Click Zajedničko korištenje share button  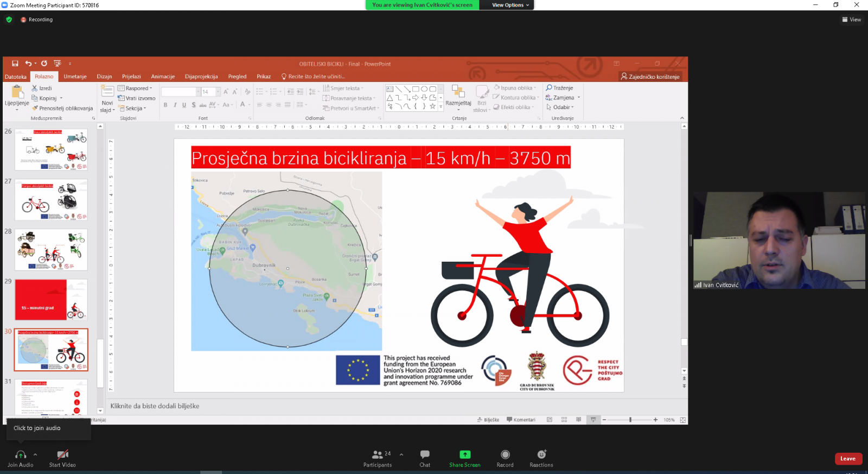650,77
